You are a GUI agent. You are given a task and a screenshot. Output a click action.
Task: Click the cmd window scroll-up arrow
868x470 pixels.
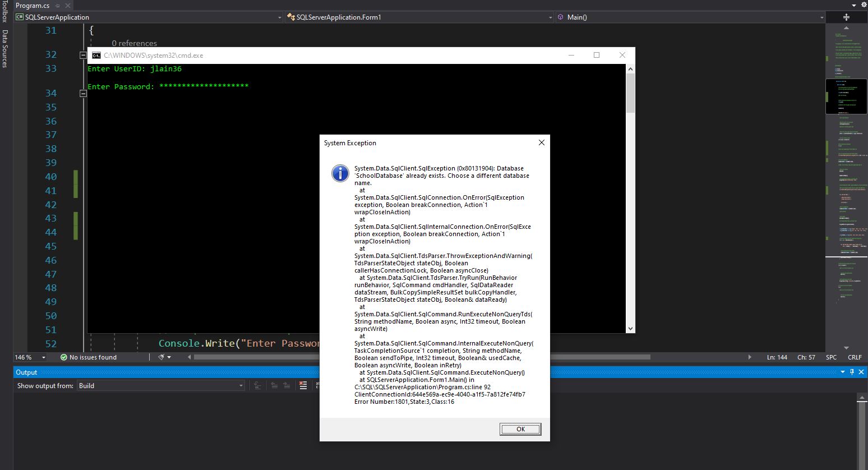pos(630,69)
